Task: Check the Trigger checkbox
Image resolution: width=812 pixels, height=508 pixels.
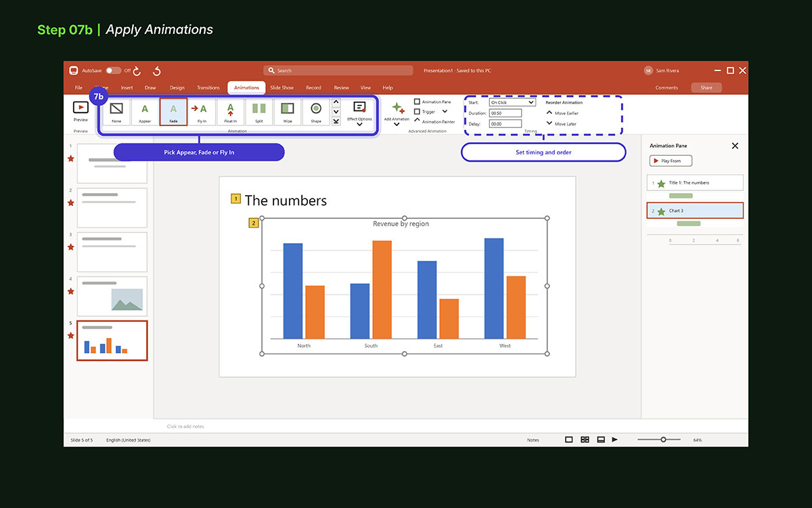Action: [417, 111]
